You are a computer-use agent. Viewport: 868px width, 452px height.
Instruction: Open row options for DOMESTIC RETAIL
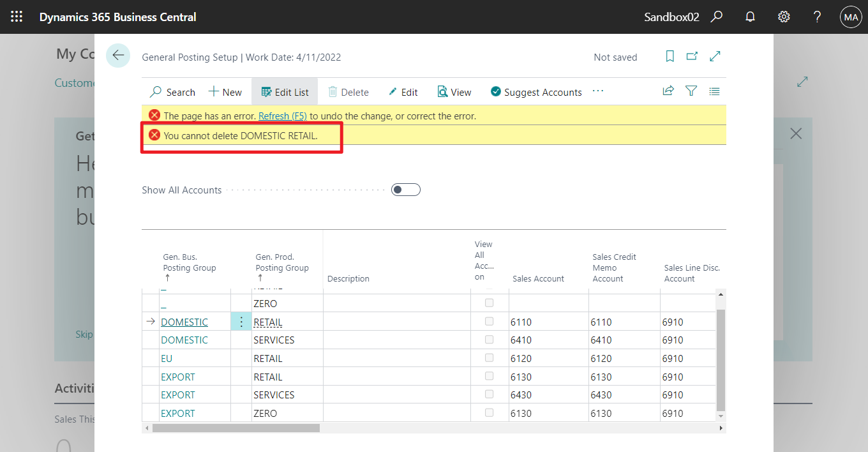(241, 322)
